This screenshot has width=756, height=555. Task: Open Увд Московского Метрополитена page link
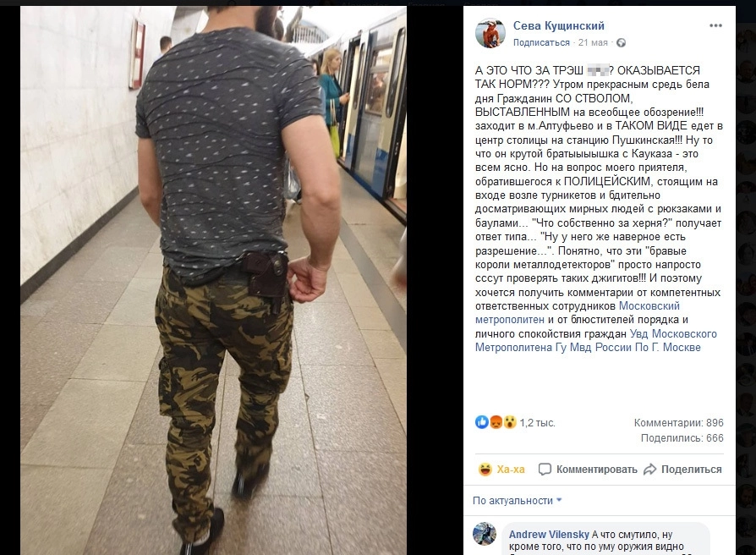[x=596, y=340]
